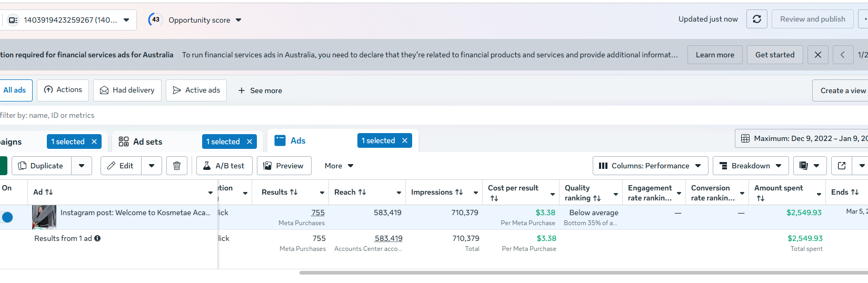Open the Instagram post ad thumbnail

(x=44, y=217)
